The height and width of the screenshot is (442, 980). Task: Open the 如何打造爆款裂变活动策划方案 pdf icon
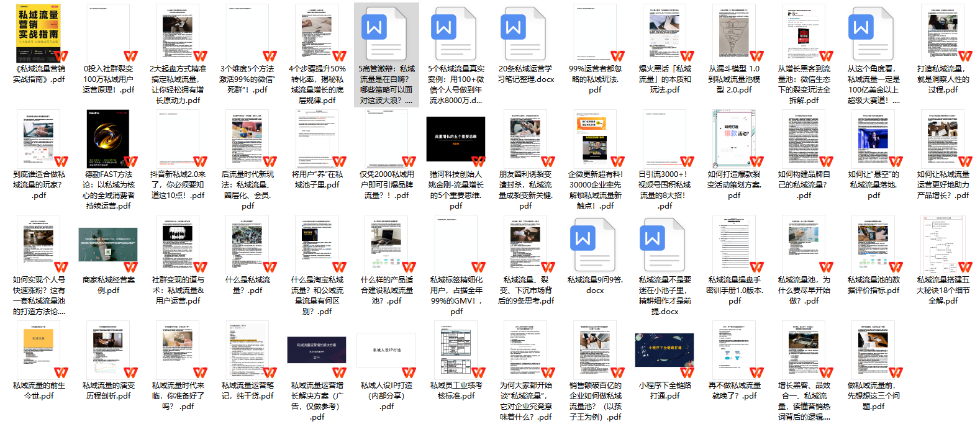pos(734,138)
